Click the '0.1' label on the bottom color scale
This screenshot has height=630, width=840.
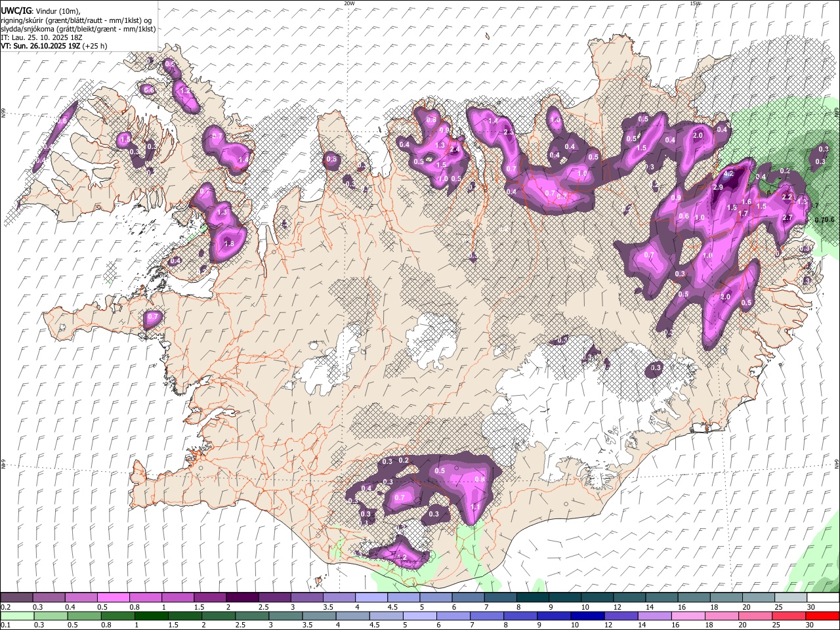click(x=5, y=625)
